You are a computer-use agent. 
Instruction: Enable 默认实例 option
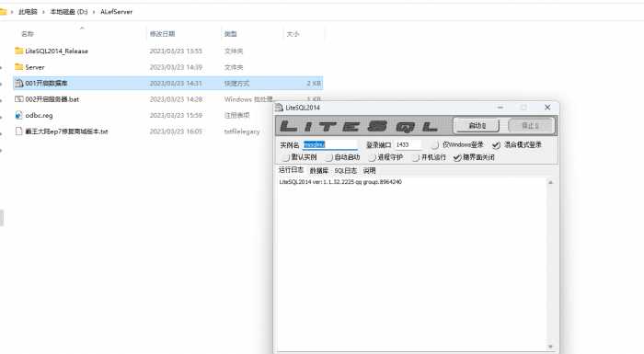pos(285,157)
